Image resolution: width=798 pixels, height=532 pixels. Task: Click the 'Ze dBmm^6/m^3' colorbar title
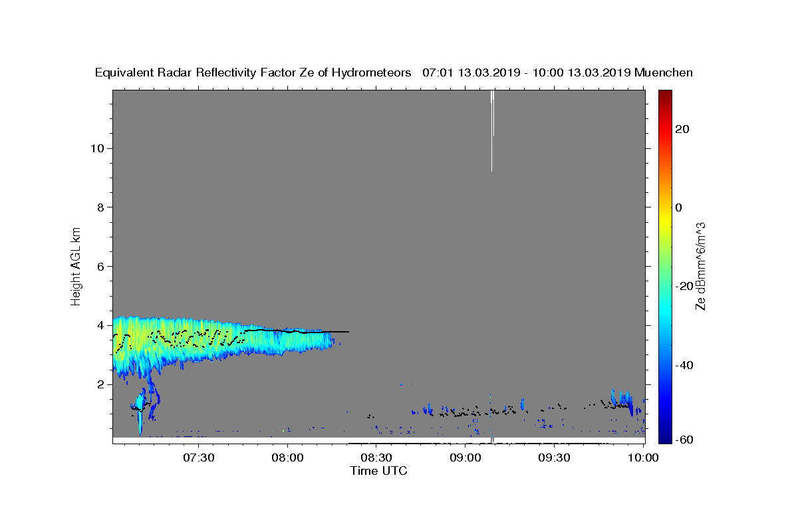pos(700,266)
